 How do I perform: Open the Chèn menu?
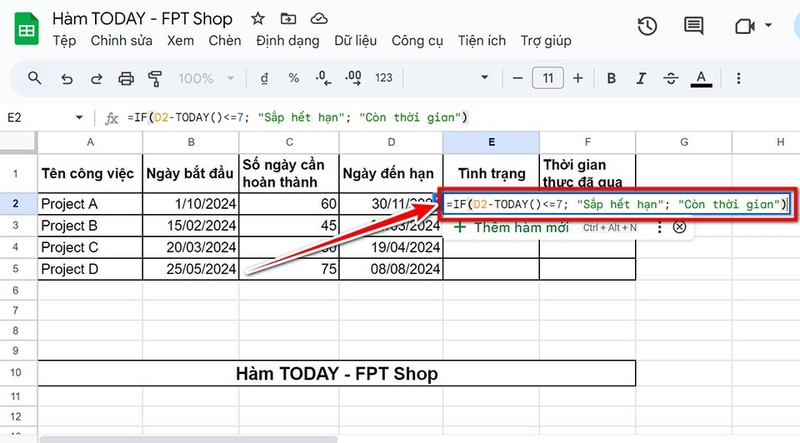224,41
